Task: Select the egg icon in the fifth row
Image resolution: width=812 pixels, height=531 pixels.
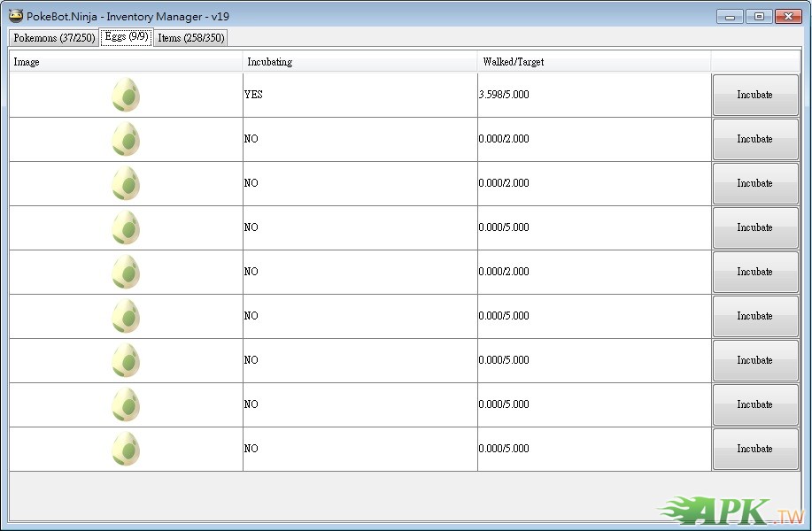Action: (126, 272)
